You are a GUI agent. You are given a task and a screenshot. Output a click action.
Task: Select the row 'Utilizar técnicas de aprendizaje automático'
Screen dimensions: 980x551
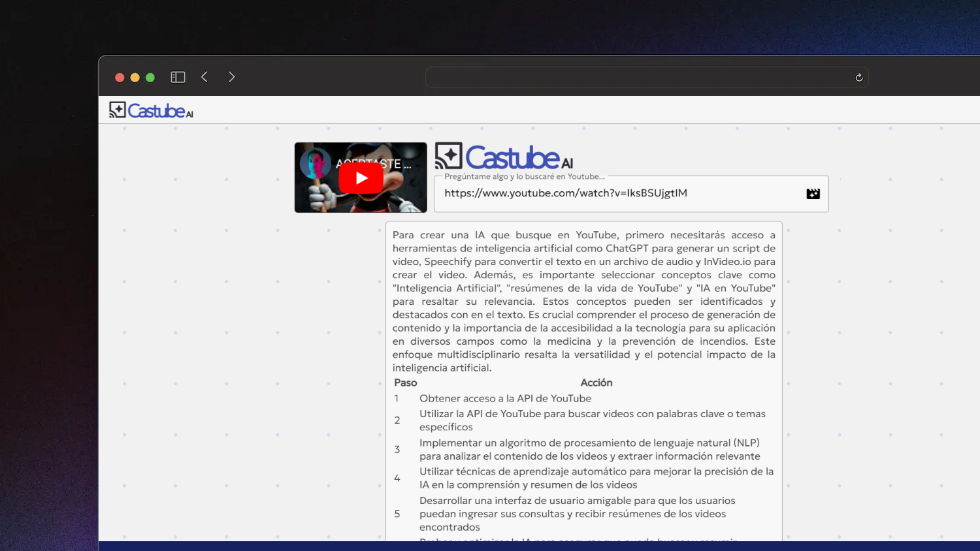[x=584, y=478]
